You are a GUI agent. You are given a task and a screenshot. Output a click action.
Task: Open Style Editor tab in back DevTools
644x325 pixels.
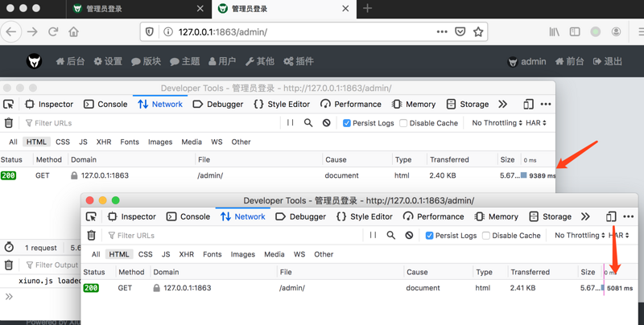[x=281, y=105]
